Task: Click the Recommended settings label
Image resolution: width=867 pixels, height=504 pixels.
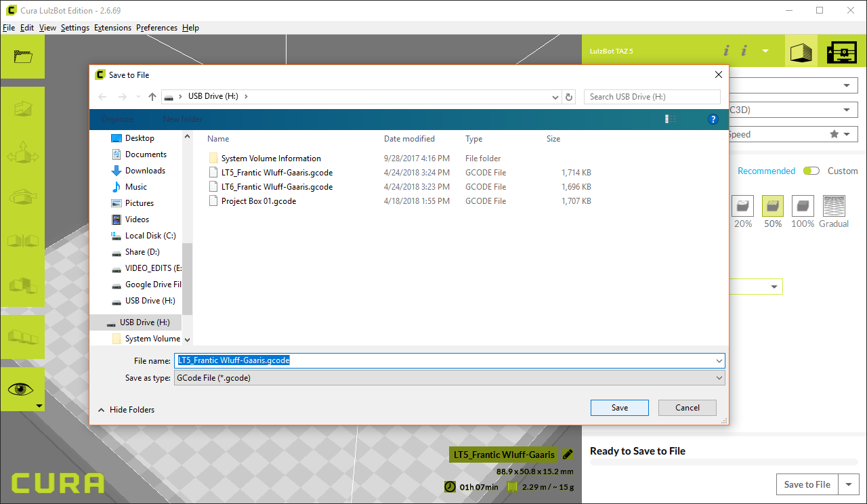Action: 766,171
